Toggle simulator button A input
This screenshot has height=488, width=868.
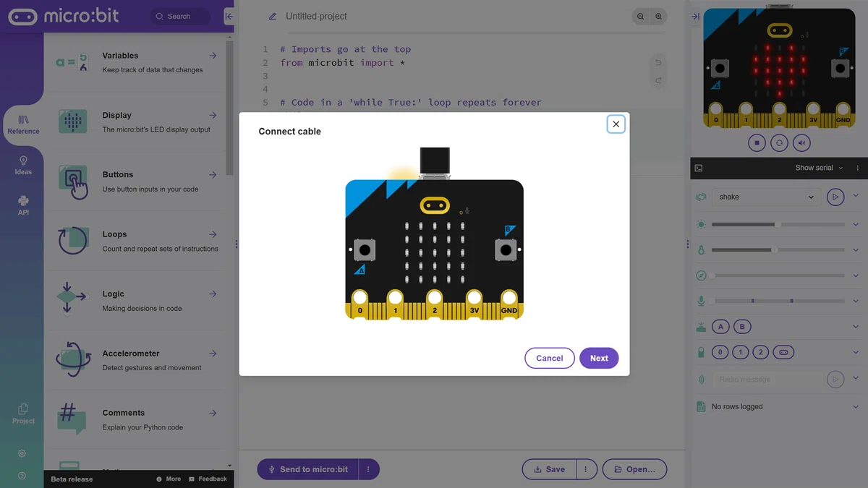click(720, 327)
